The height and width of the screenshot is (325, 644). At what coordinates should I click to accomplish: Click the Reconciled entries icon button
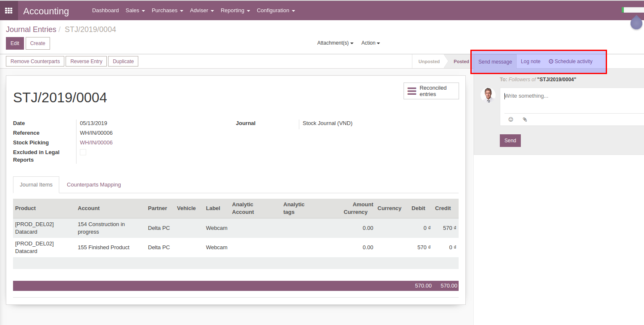coord(431,91)
